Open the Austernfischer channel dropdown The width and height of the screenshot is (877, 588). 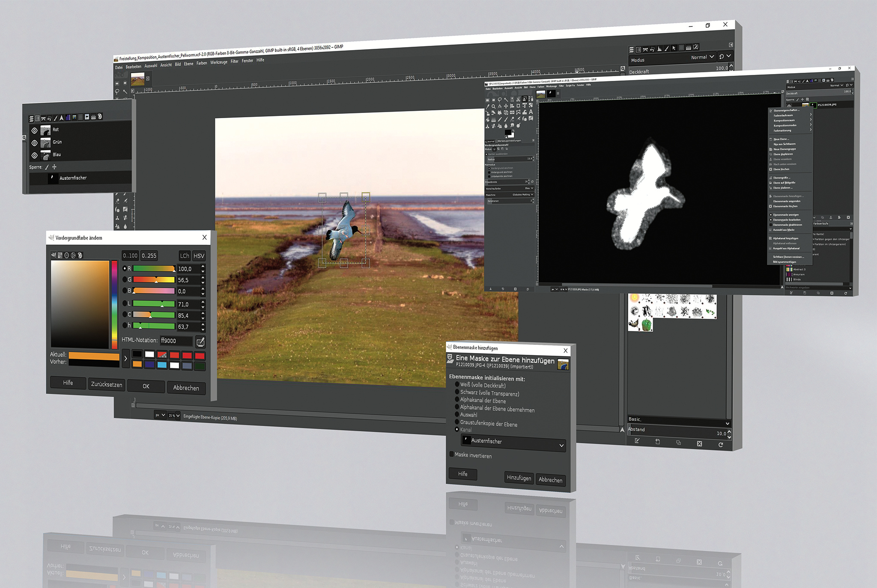(514, 443)
